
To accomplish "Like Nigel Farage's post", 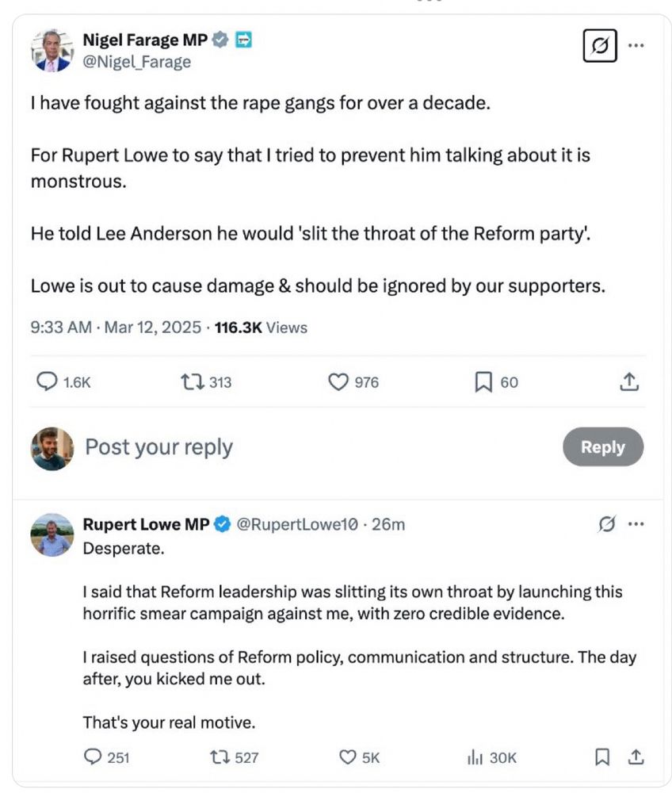I will point(338,382).
